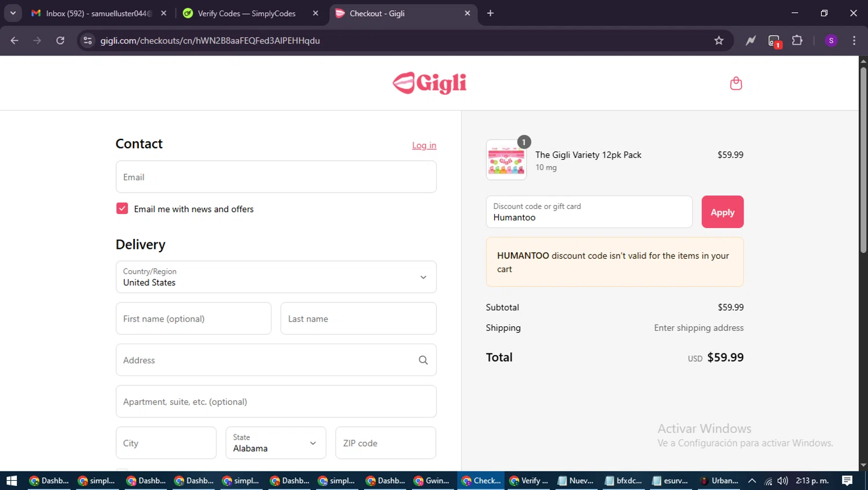The image size is (868, 490).
Task: Open the volume control in system tray
Action: coord(782,481)
